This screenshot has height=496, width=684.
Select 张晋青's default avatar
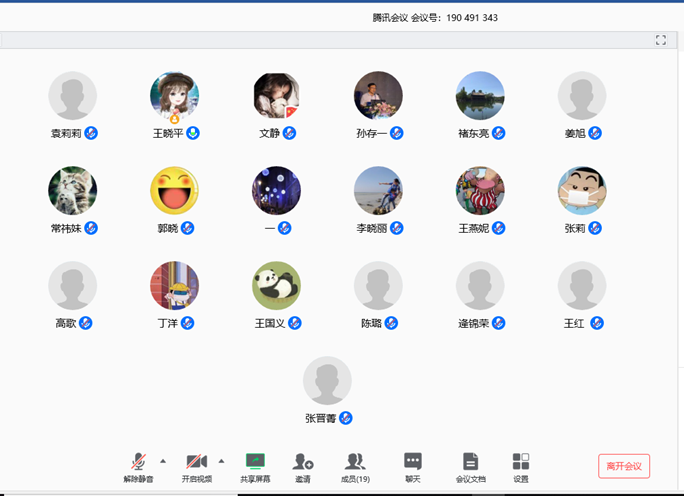(x=327, y=381)
